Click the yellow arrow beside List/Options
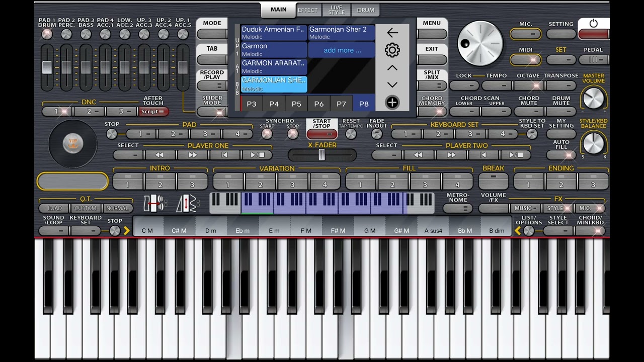Viewport: 644px width, 362px height. point(517,231)
